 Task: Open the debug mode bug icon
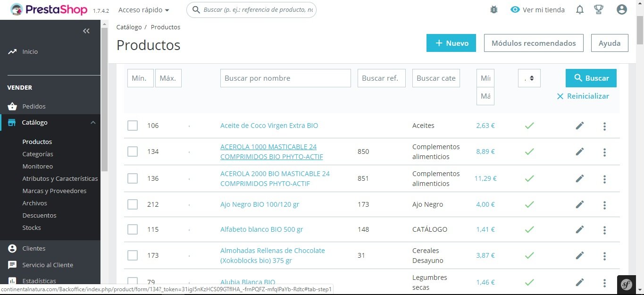(494, 9)
